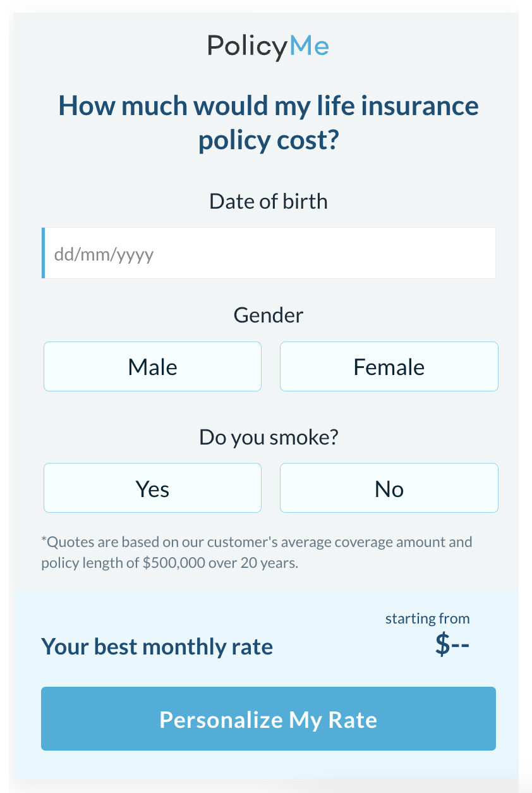Screen dimensions: 532x793
Task: Click the "Do you smoke?" label
Action: tap(269, 437)
